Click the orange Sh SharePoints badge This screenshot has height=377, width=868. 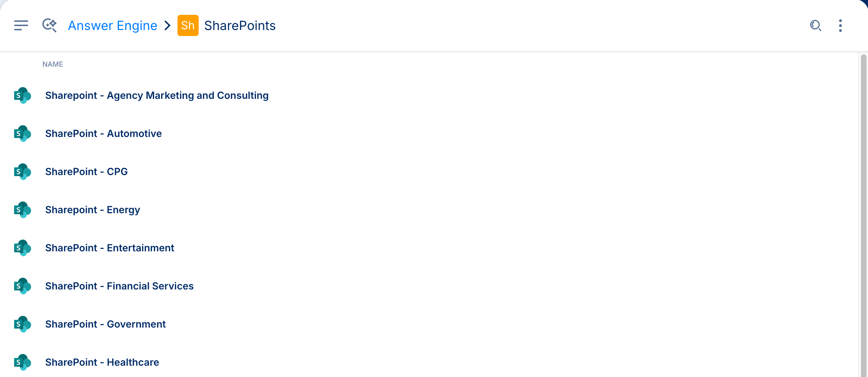pyautogui.click(x=188, y=25)
